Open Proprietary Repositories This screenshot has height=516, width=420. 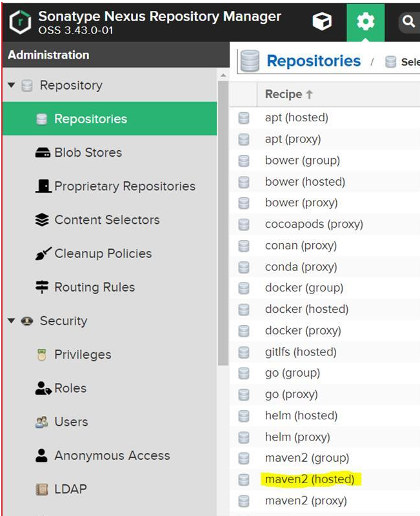coord(125,186)
